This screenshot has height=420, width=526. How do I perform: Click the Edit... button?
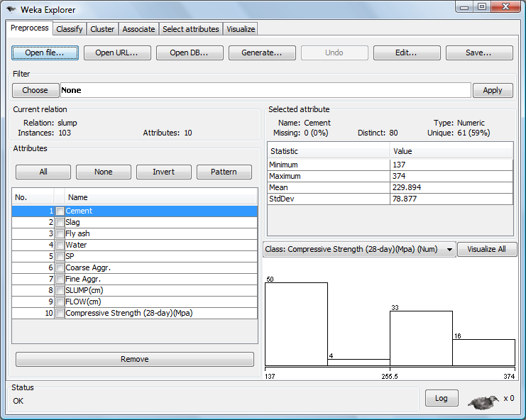tap(407, 53)
